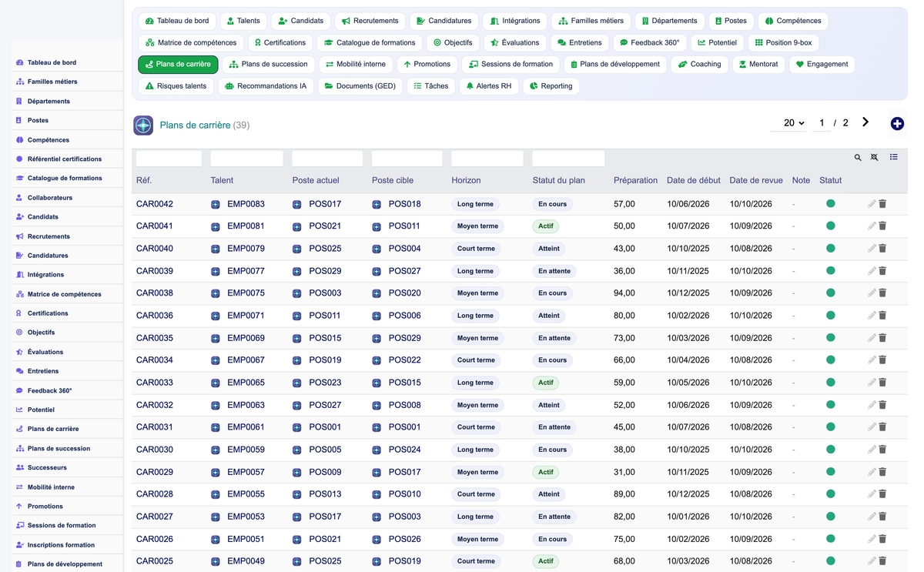Edit row CAR0027 with the pencil icon
Screen dimensions: 924x572
[x=872, y=517]
